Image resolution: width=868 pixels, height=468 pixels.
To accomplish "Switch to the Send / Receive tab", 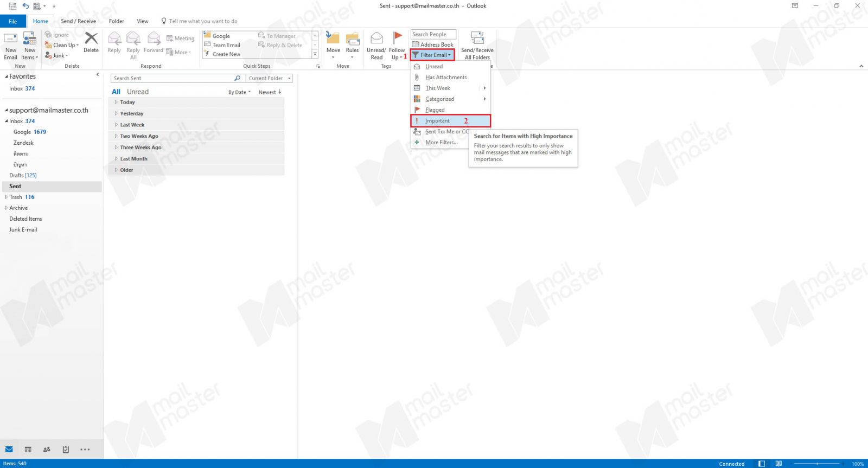I will (78, 21).
